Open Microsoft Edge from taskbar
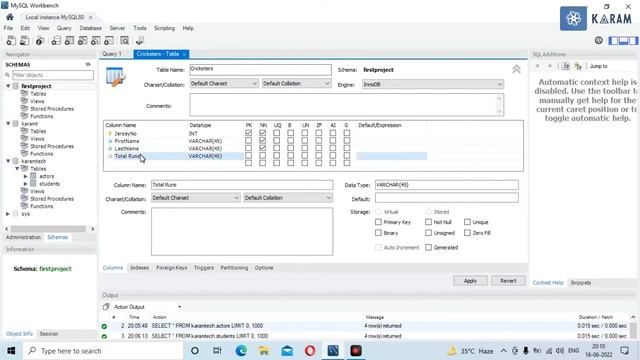 coord(241,351)
